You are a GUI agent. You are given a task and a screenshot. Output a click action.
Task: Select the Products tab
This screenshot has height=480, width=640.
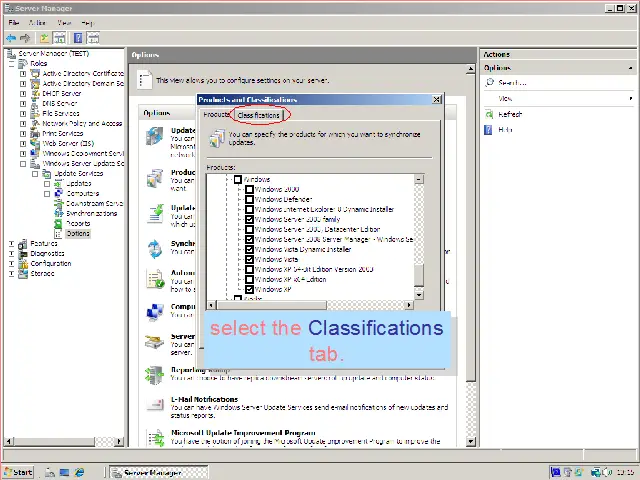[216, 115]
